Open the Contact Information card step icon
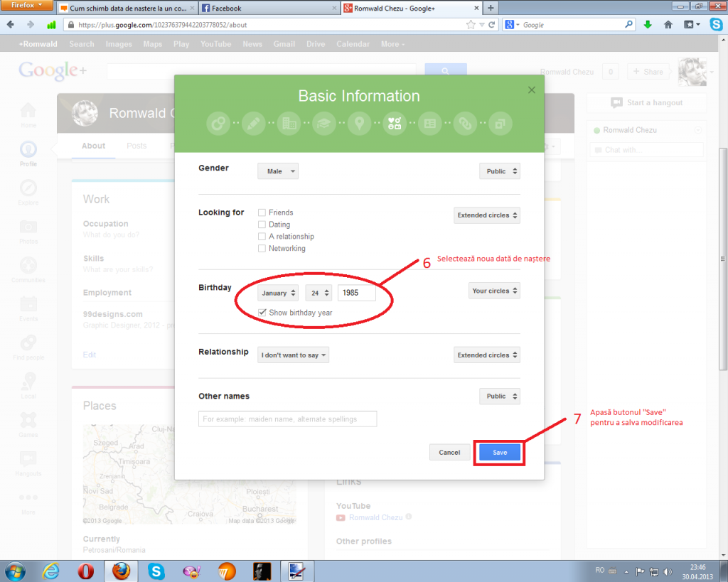This screenshot has width=728, height=582. click(x=430, y=124)
